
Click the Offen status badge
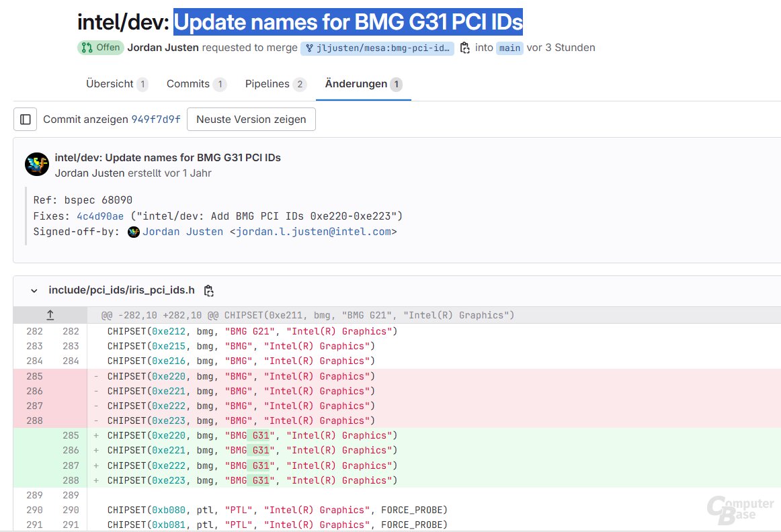[x=101, y=48]
